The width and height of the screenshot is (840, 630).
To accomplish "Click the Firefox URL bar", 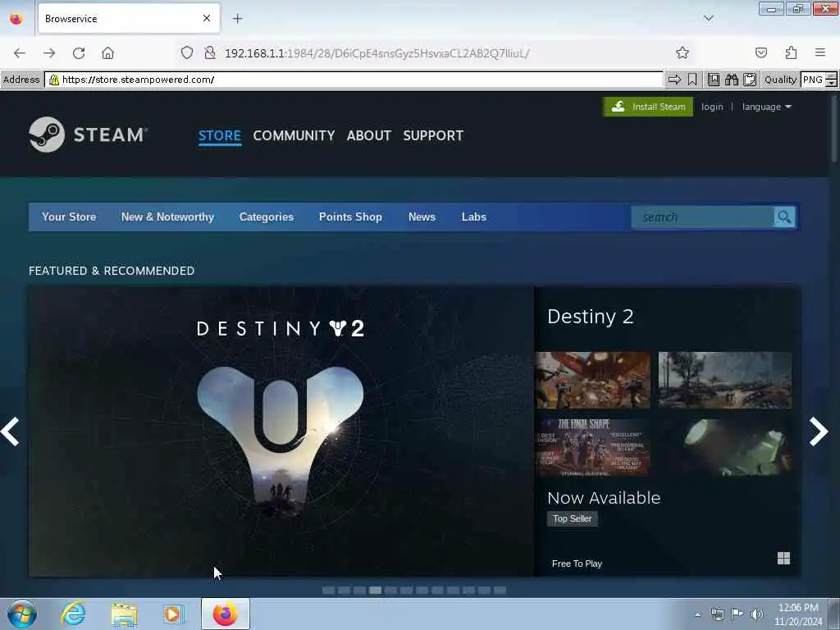I will coord(434,53).
